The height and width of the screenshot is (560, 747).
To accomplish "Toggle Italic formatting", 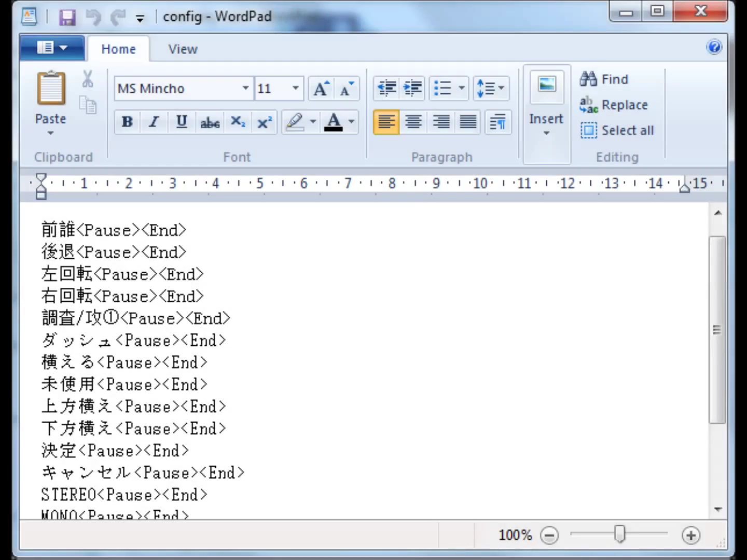I will click(154, 122).
